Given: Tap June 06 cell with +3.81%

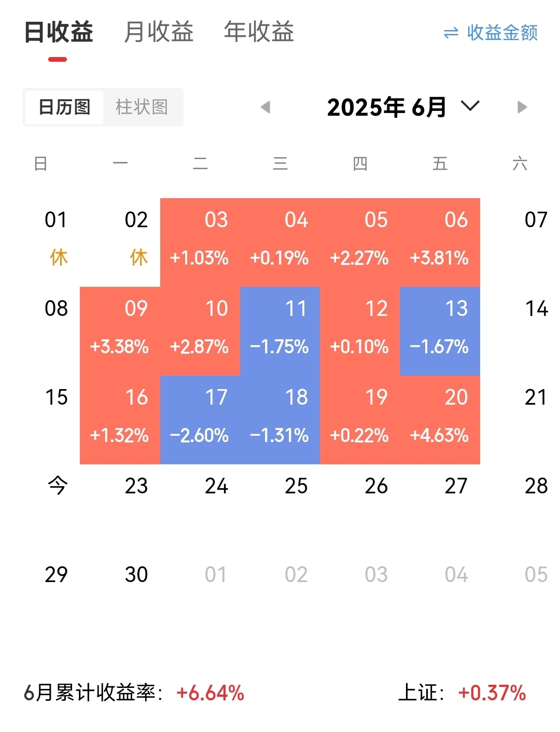Looking at the screenshot, I should [440, 242].
